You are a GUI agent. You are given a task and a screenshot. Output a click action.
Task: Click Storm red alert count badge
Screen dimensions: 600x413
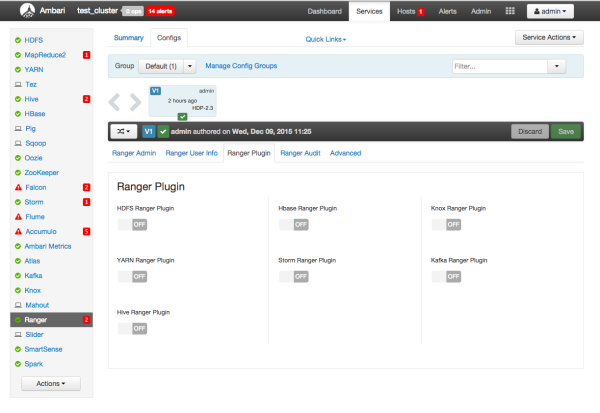(86, 202)
